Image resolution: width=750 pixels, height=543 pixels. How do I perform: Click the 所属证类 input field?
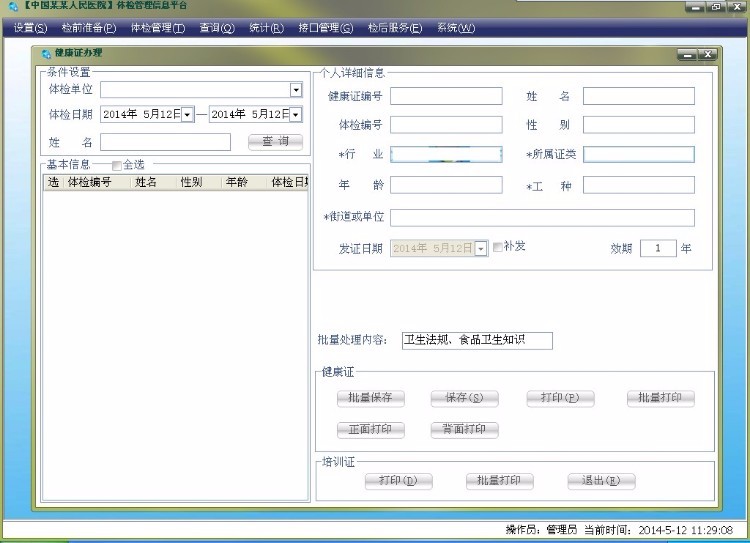(639, 155)
